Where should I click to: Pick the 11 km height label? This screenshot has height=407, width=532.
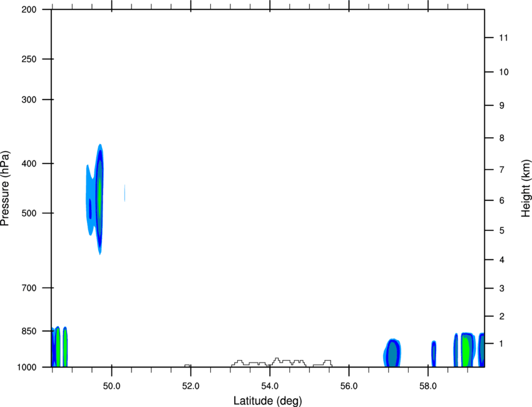click(x=503, y=38)
